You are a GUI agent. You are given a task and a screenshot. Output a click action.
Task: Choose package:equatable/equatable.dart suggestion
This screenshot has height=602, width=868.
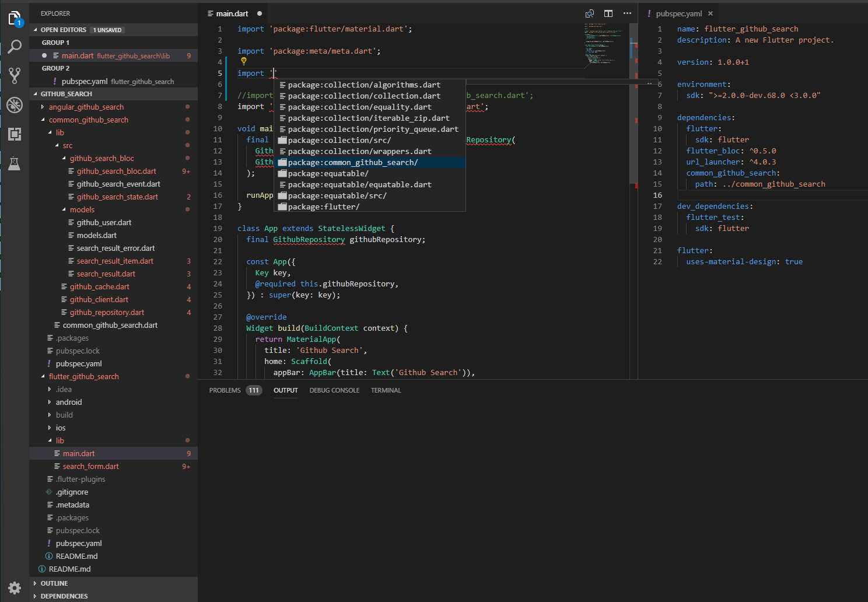click(370, 184)
